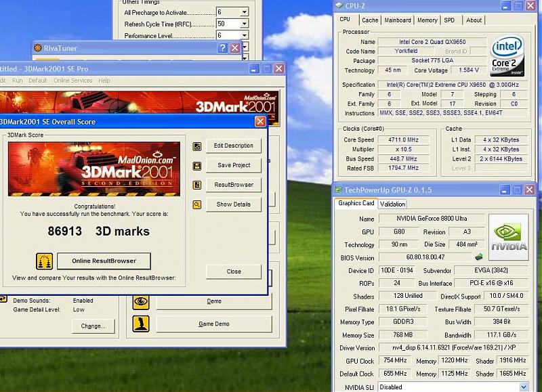Click the 86913 score number
The width and height of the screenshot is (542, 392).
pyautogui.click(x=64, y=231)
